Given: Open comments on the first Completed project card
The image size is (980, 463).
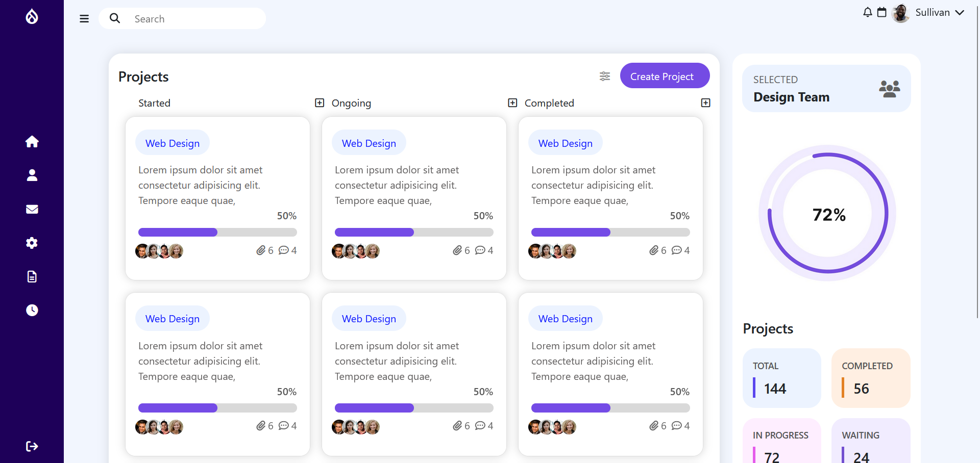Looking at the screenshot, I should pos(677,250).
